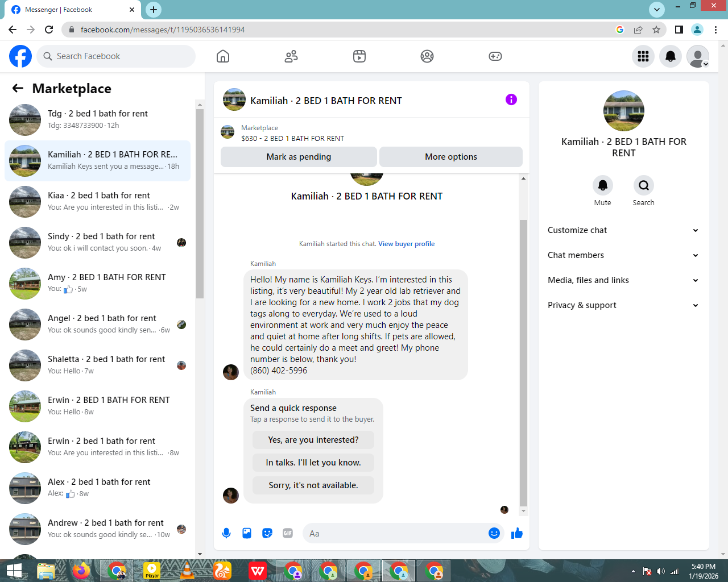Image resolution: width=728 pixels, height=582 pixels.
Task: Open the account profile menu
Action: [698, 56]
